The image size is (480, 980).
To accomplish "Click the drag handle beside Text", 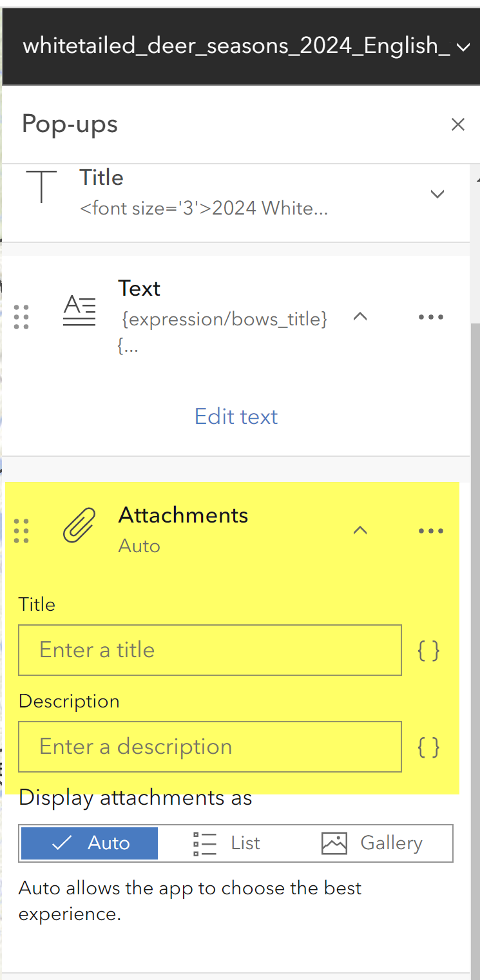I will (21, 317).
